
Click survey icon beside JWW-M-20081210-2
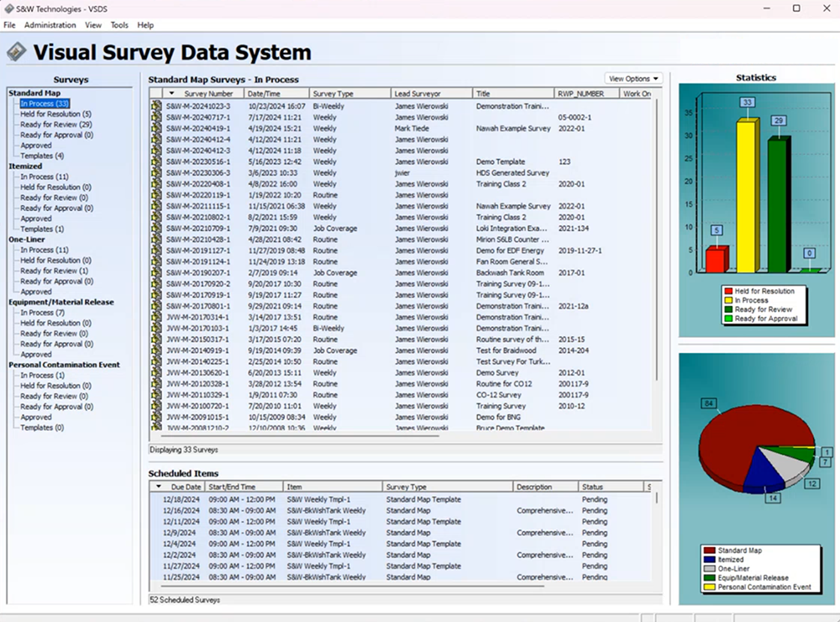pyautogui.click(x=157, y=427)
